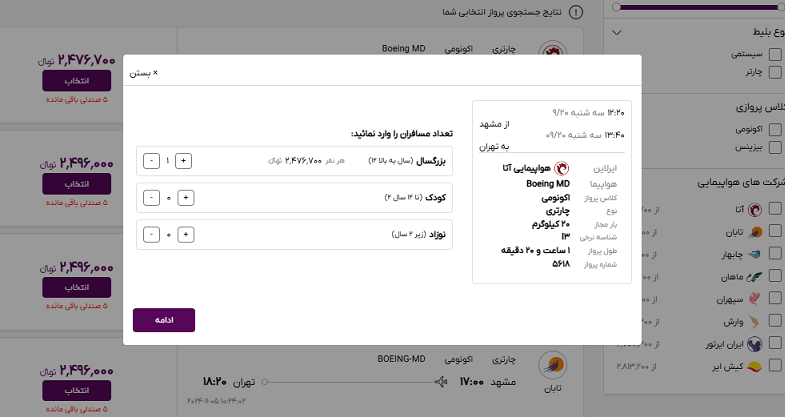Check the ماهان airline filter
785x417 pixels.
tap(775, 276)
